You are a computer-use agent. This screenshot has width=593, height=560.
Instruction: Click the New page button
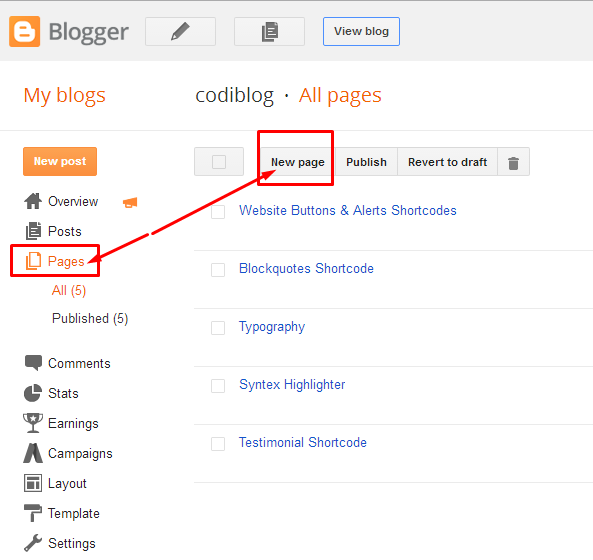click(x=298, y=162)
